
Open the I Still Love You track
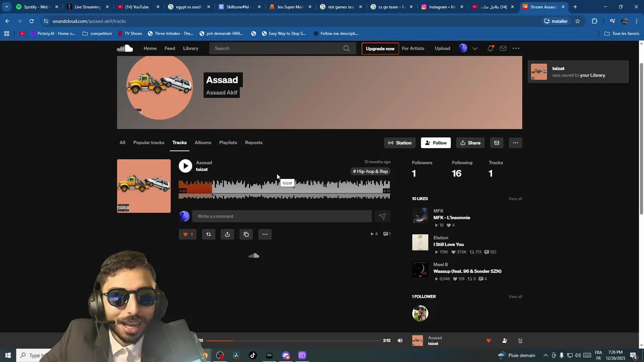(x=448, y=244)
